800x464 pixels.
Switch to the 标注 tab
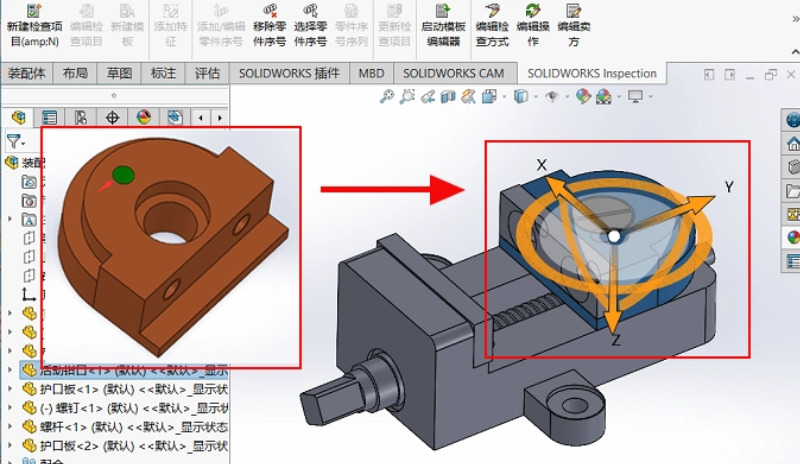click(163, 74)
